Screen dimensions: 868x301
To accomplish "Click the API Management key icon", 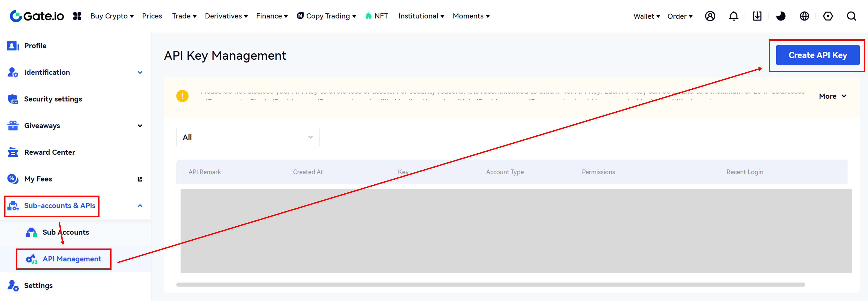I will click(x=32, y=259).
